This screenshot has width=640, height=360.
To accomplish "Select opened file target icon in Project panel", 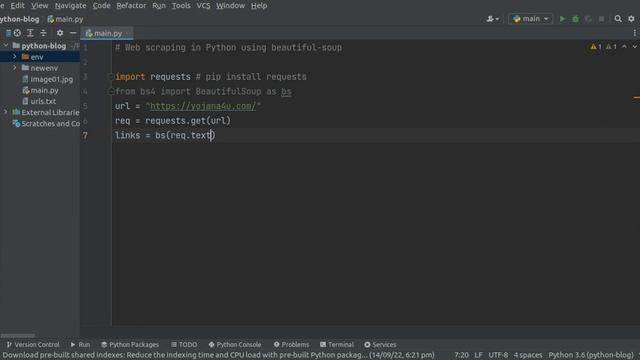I will pos(17,33).
